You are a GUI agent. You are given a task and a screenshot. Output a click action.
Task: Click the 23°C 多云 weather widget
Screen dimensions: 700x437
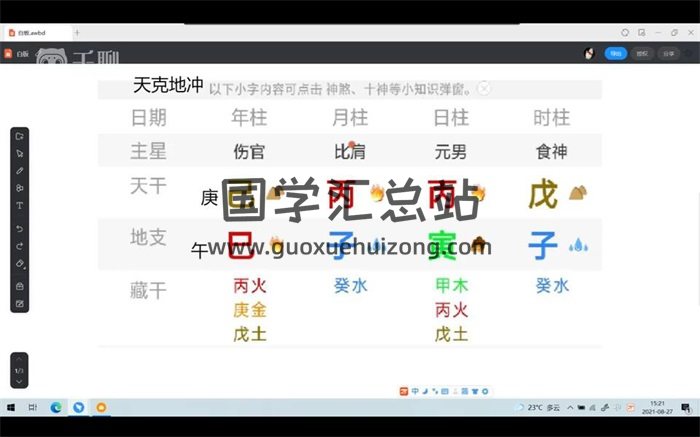point(538,407)
